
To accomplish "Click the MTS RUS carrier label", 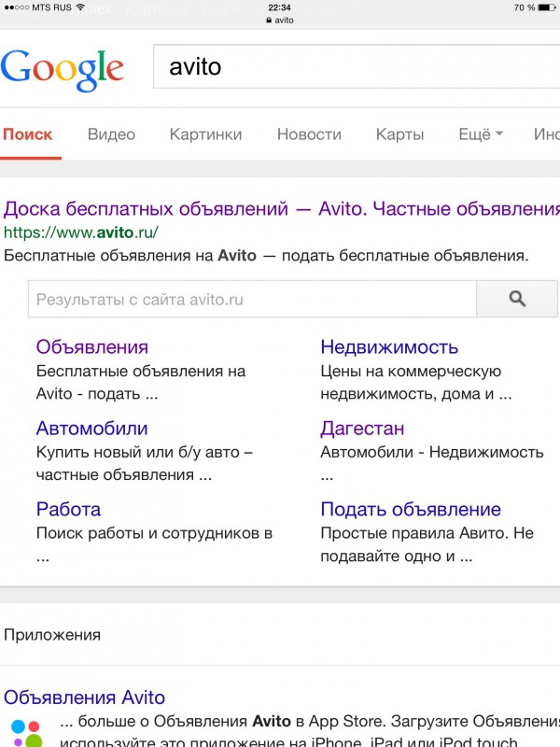I will click(51, 7).
